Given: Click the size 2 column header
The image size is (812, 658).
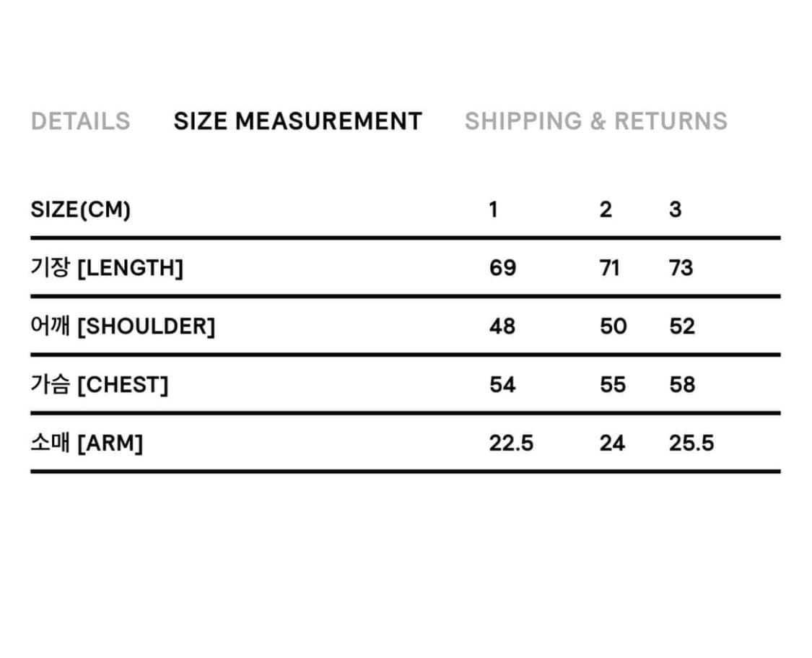Looking at the screenshot, I should (x=605, y=209).
